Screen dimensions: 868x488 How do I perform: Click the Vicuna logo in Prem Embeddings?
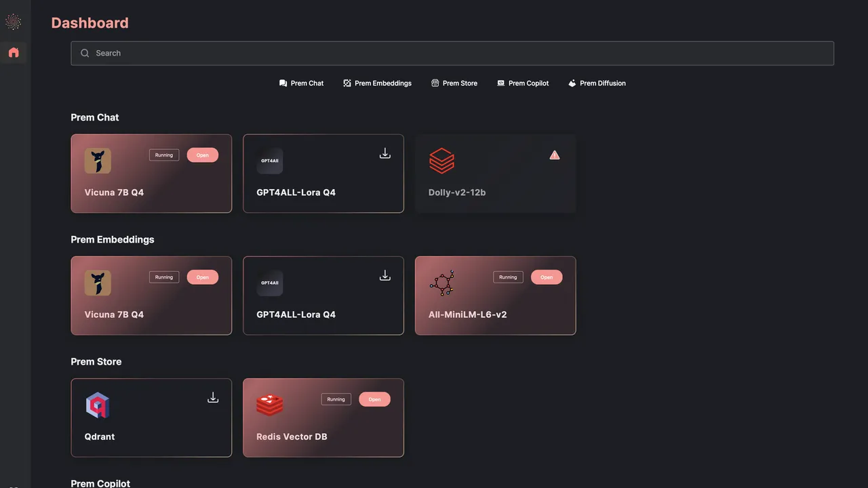tap(98, 283)
